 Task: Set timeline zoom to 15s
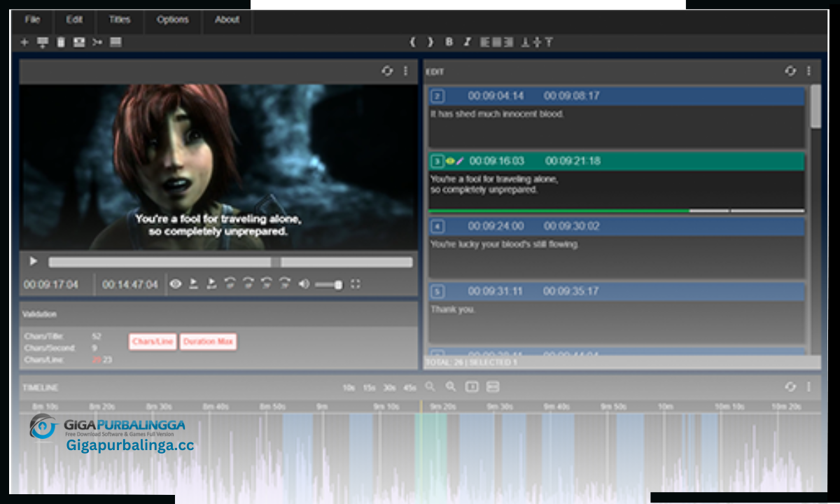pyautogui.click(x=369, y=387)
